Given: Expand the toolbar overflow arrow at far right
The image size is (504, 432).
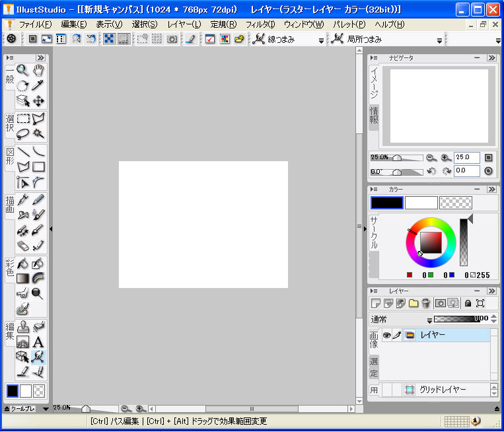Looking at the screenshot, I should click(498, 40).
